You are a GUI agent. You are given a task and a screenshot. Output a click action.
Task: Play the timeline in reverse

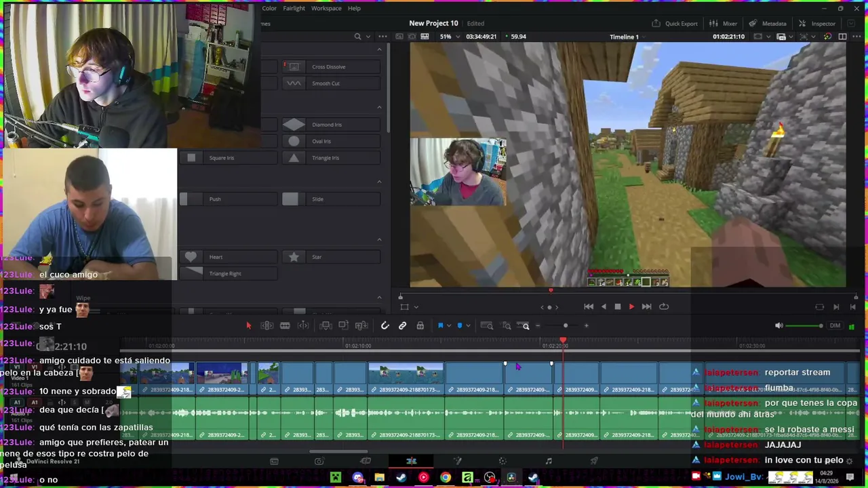(x=604, y=307)
